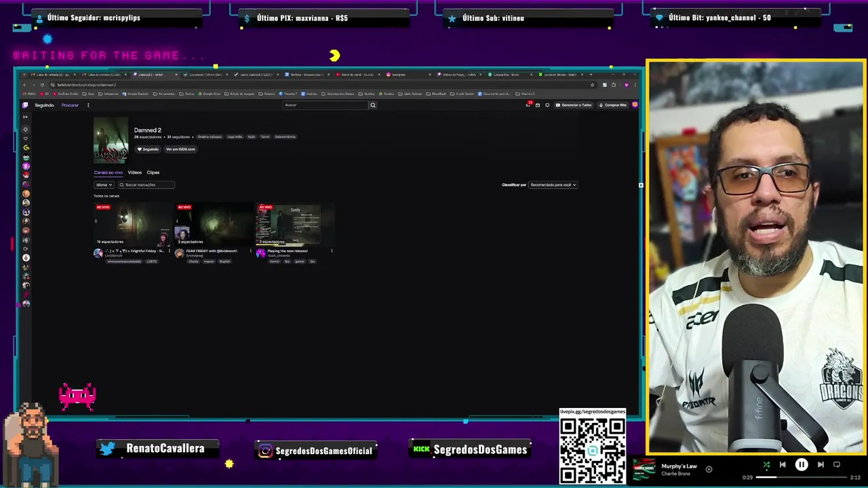Open YouTube Studio bookmark
The width and height of the screenshot is (868, 488).
[x=66, y=94]
